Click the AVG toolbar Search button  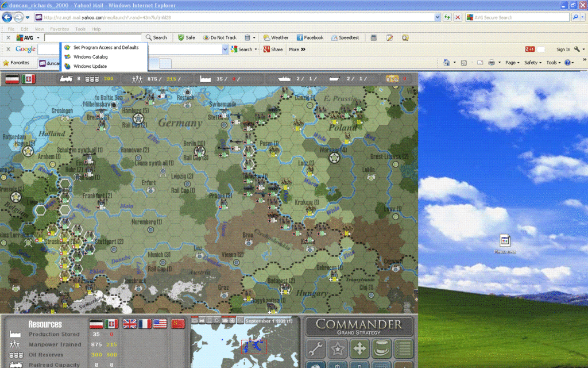(x=156, y=37)
